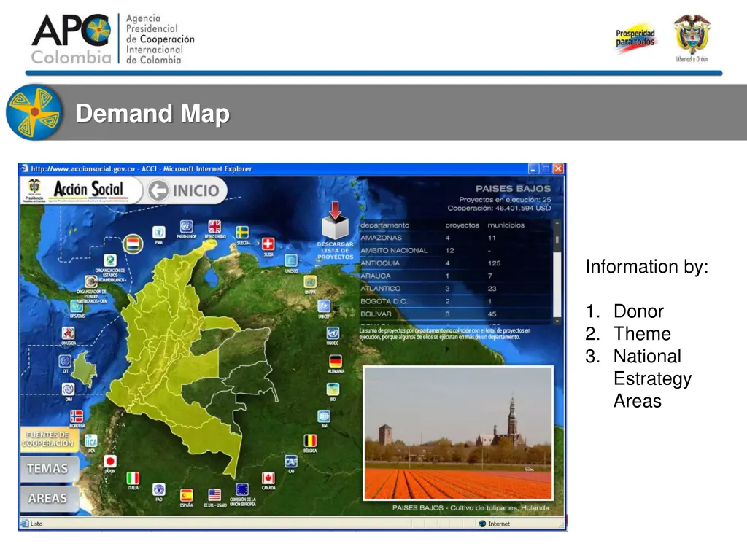747x560 pixels.
Task: Click the BID donor icon
Action: [x=333, y=389]
